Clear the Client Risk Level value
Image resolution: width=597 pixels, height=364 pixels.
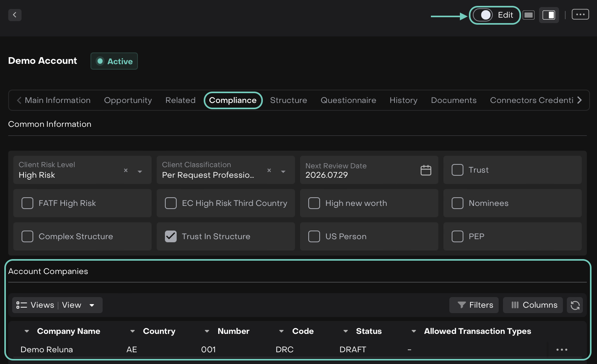[126, 170]
